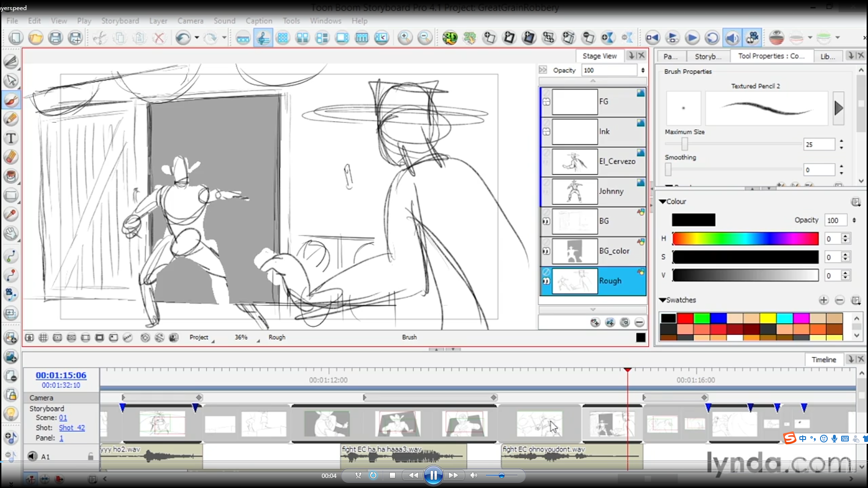Click the Delete Layer minus icon

click(x=639, y=322)
